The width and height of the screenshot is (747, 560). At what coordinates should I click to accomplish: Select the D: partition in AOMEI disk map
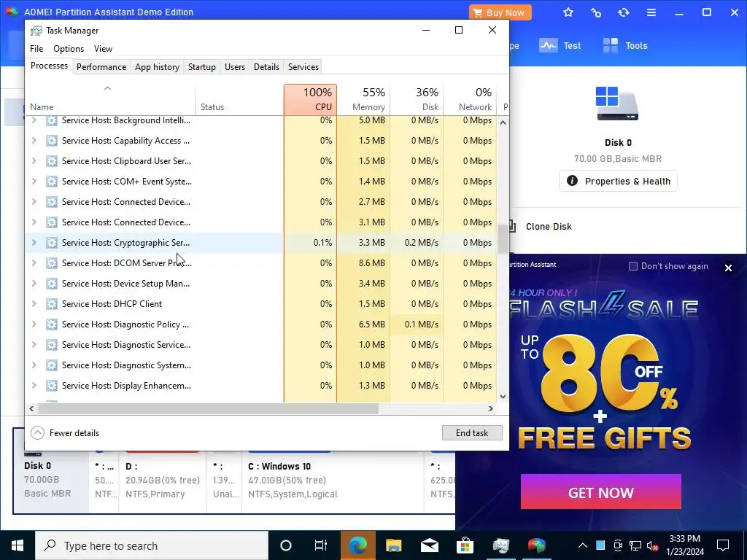163,481
